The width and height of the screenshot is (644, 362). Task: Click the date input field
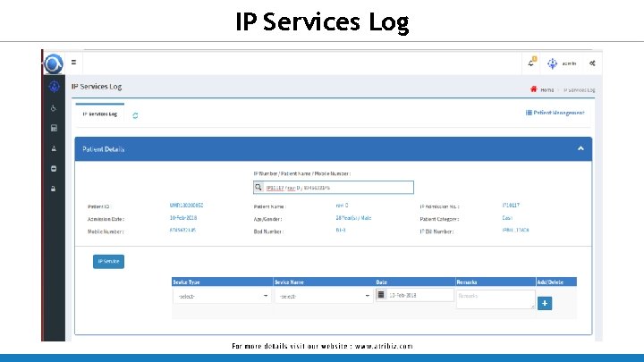click(x=419, y=295)
